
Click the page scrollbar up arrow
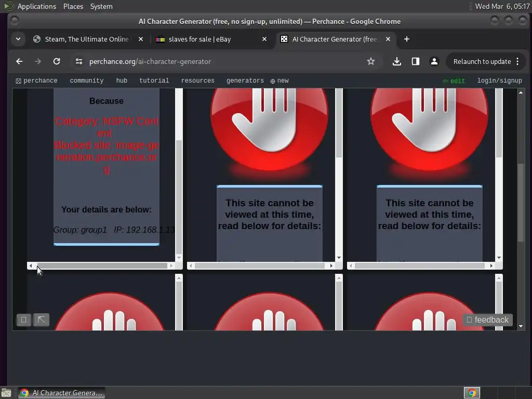[521, 92]
